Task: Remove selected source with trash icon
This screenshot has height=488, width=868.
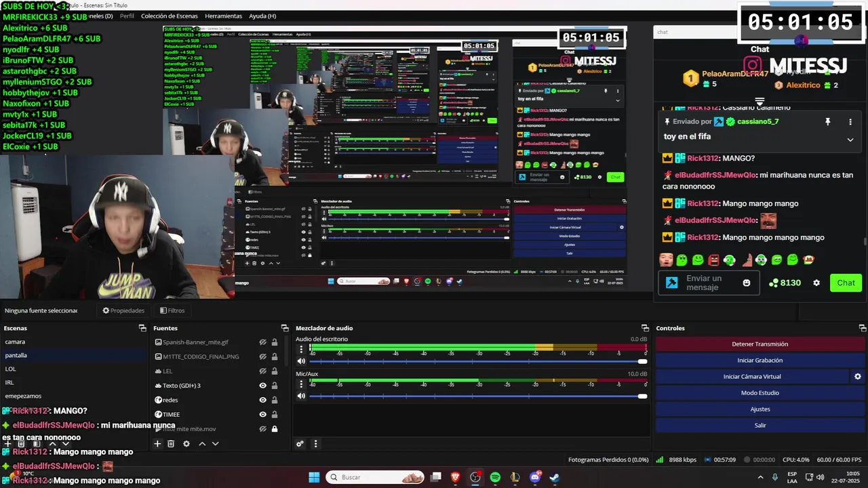Action: tap(171, 444)
